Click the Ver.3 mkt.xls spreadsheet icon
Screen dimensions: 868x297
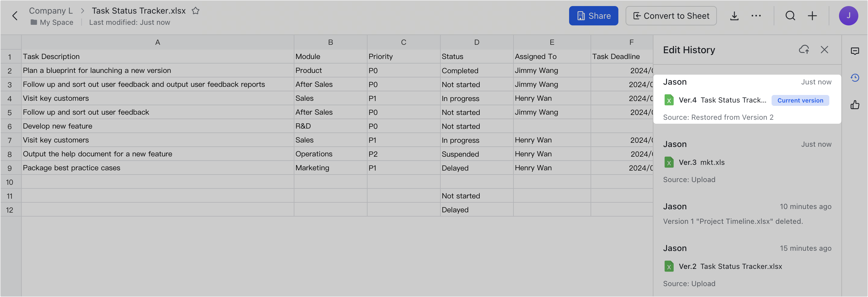tap(669, 162)
